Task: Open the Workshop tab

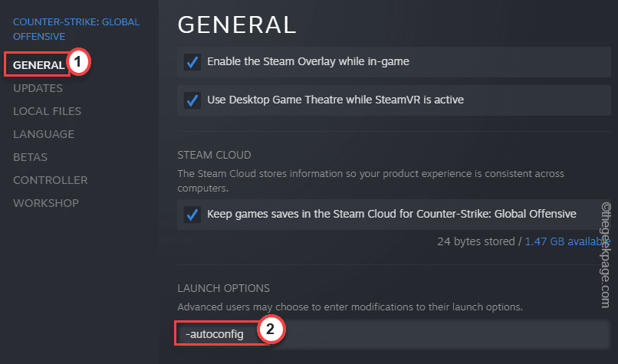Action: [46, 203]
